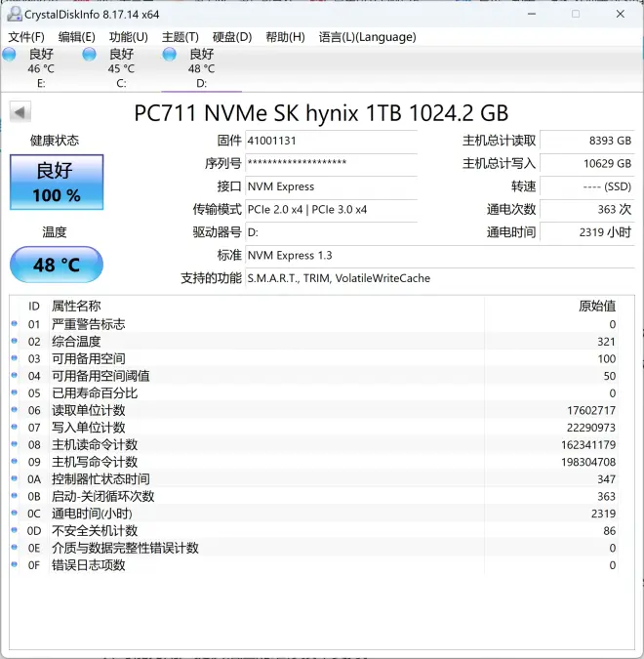Click the blue status orb for drive C:
The width and height of the screenshot is (644, 659).
89,55
